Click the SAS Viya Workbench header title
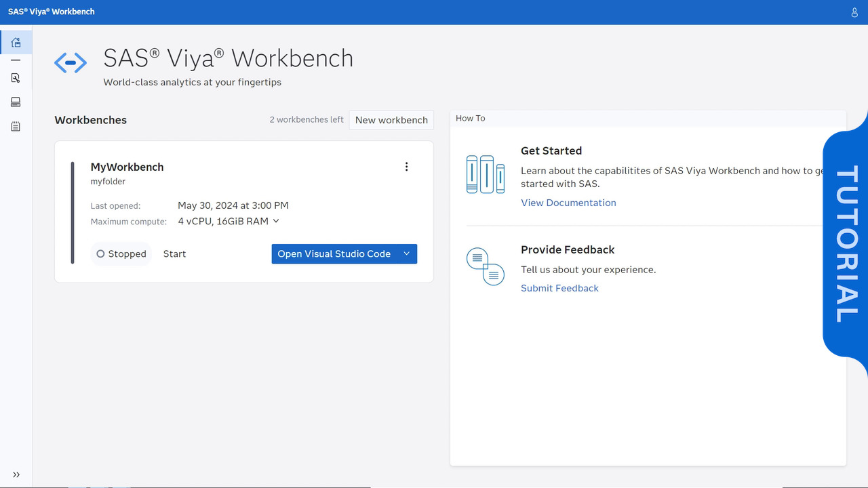Image resolution: width=868 pixels, height=488 pixels. [52, 12]
